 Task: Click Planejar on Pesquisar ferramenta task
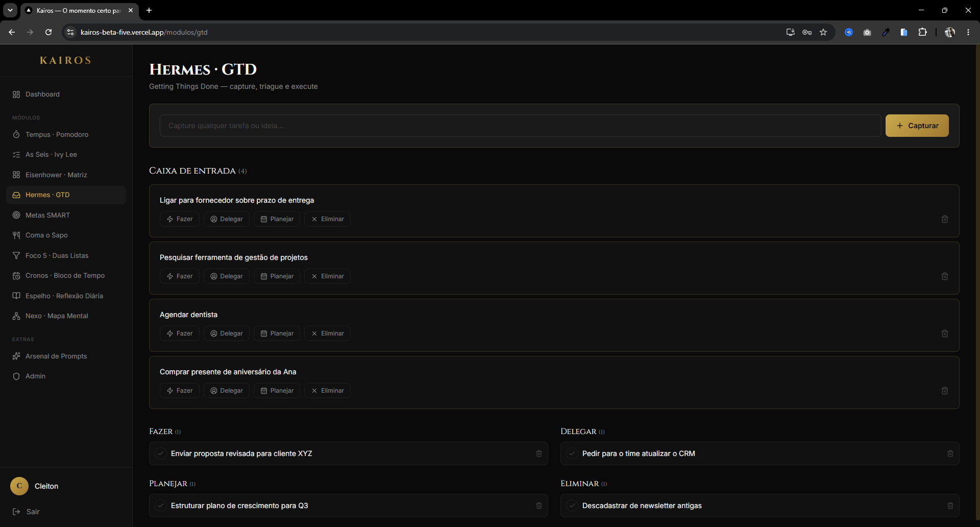pyautogui.click(x=277, y=276)
